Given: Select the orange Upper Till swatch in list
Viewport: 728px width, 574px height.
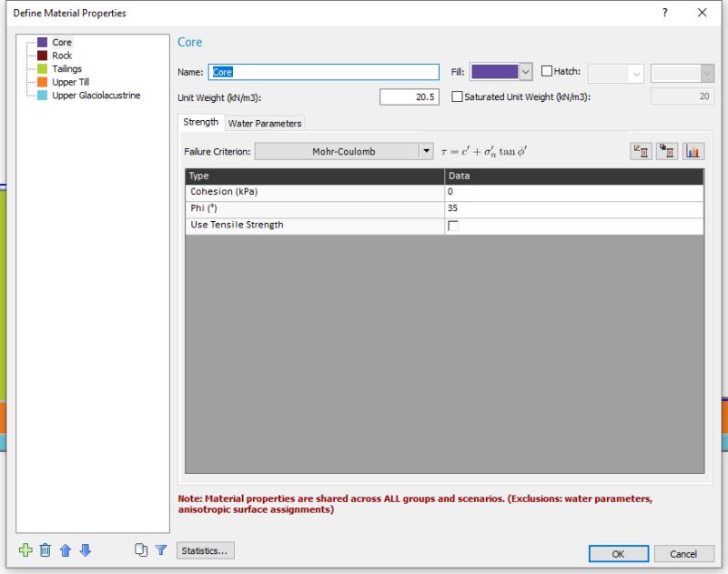Looking at the screenshot, I should [42, 82].
